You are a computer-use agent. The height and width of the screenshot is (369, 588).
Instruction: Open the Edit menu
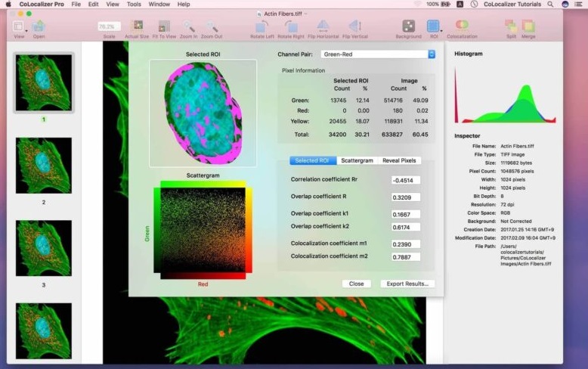pyautogui.click(x=94, y=4)
